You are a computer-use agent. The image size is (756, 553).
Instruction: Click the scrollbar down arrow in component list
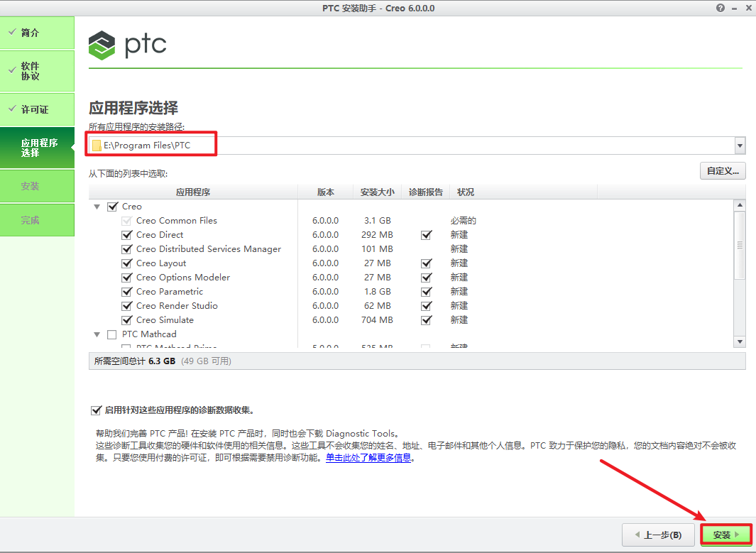pos(740,341)
